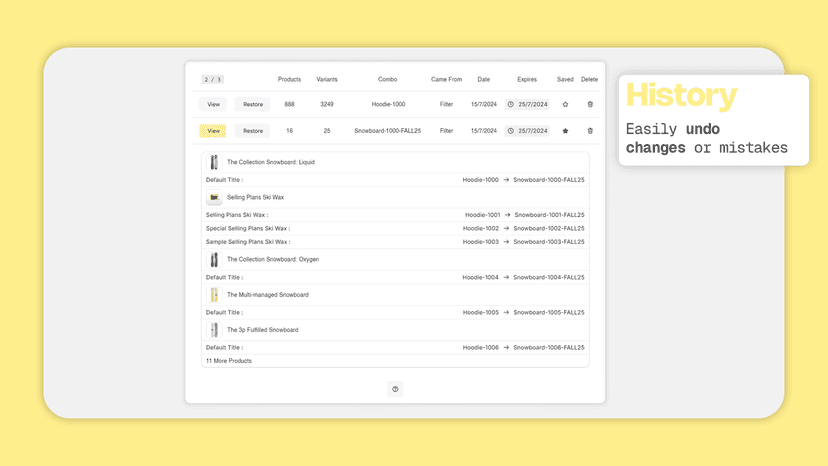Open Selling Plans Ski Wax thumbnail
Image resolution: width=828 pixels, height=466 pixels.
214,198
